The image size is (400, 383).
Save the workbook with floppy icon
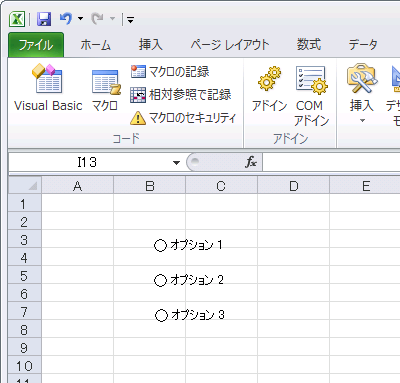(44, 19)
